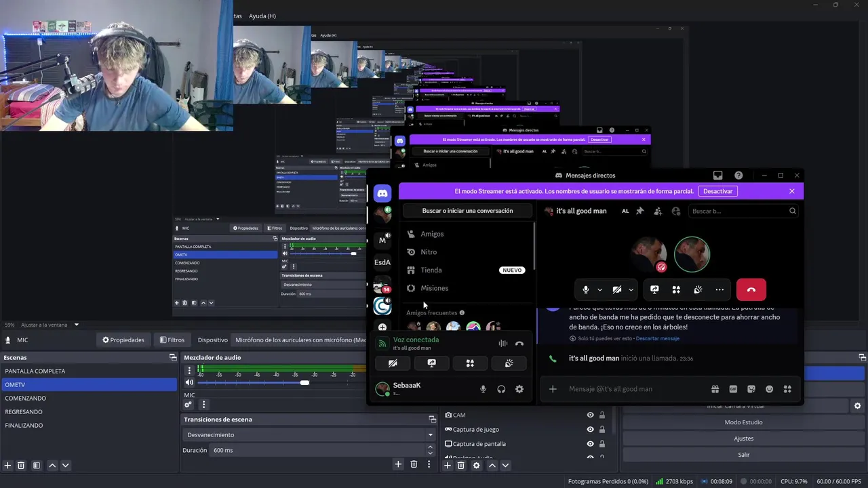Open the Discord inbox icon

[717, 176]
